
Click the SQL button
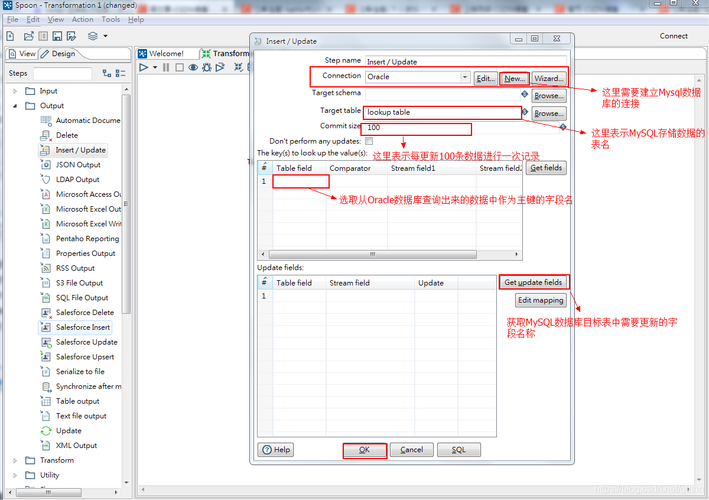[458, 450]
